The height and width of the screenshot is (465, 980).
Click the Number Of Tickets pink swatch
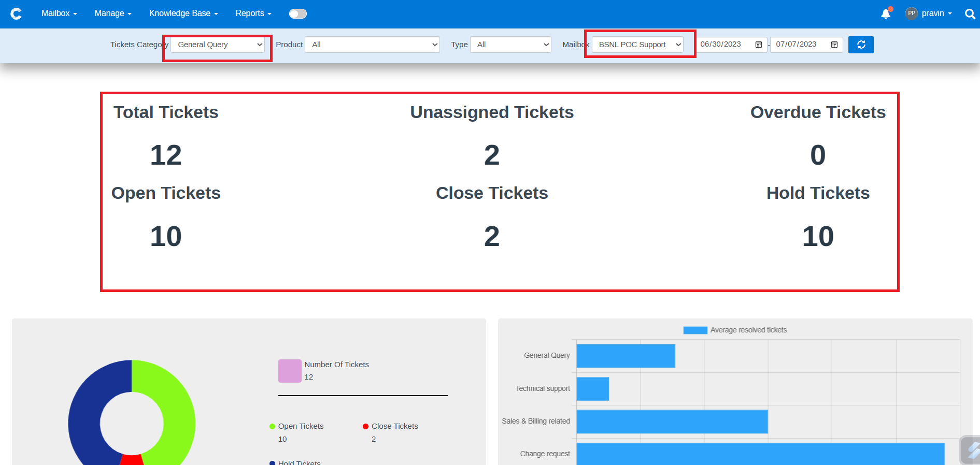pos(290,371)
